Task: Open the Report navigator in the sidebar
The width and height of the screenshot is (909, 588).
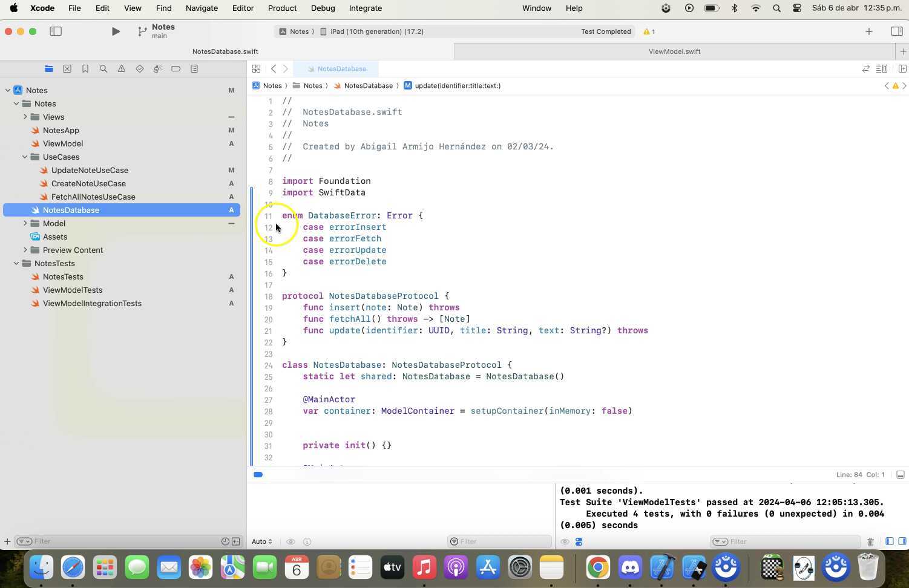Action: (194, 68)
